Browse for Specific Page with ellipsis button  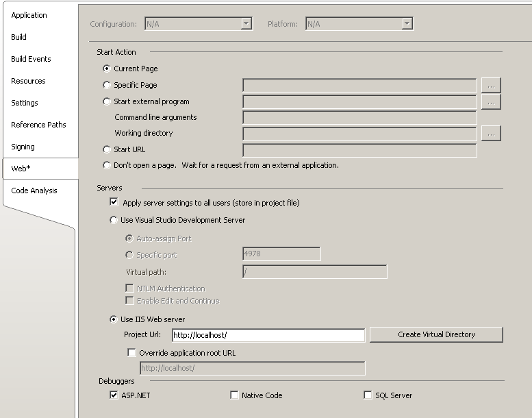(491, 85)
